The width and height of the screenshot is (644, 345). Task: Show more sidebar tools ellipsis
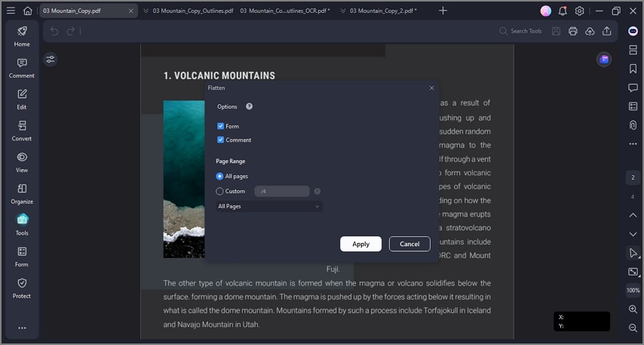(x=22, y=328)
